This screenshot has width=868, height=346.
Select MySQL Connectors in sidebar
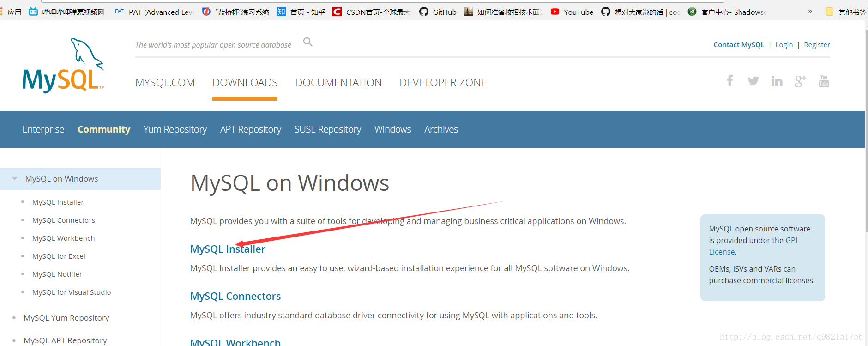click(x=64, y=220)
